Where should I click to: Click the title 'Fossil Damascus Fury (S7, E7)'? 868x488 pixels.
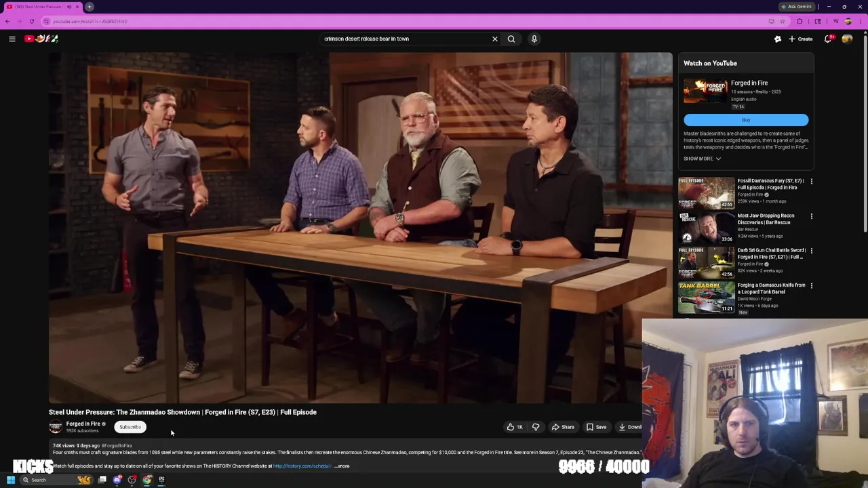[x=770, y=184]
